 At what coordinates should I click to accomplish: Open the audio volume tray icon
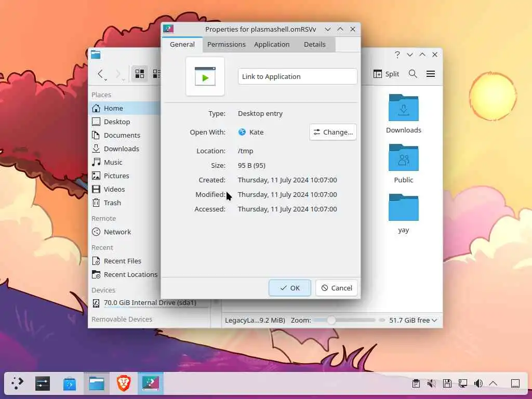click(x=478, y=383)
